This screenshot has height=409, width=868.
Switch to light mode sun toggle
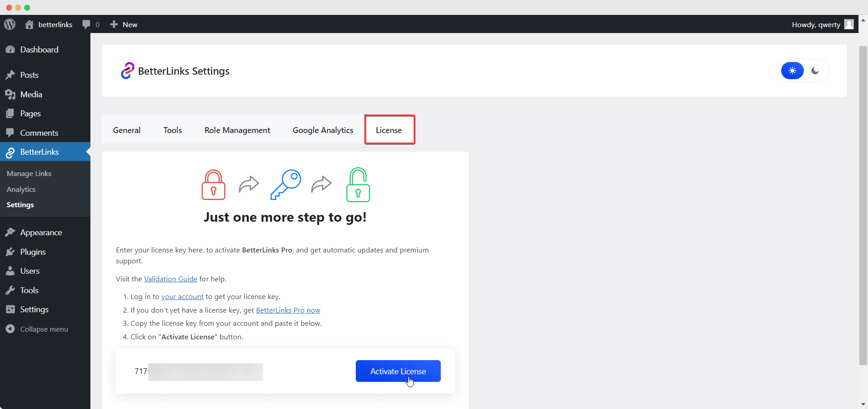pyautogui.click(x=793, y=71)
